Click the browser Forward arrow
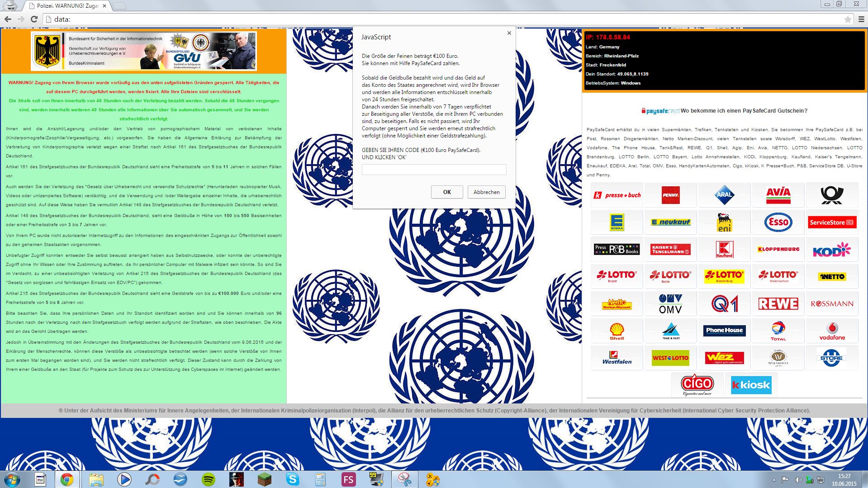The image size is (868, 488). coord(21,19)
